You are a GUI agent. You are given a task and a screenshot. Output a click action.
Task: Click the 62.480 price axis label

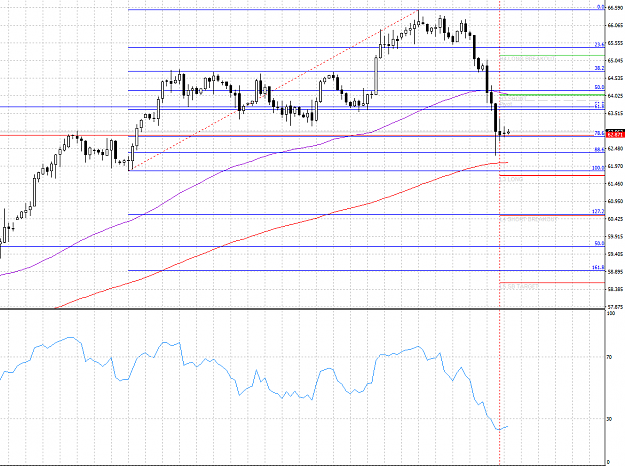pyautogui.click(x=615, y=149)
